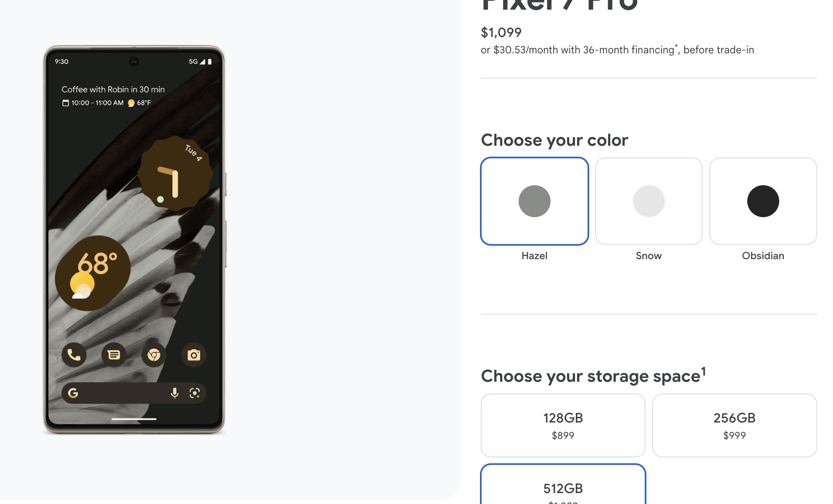Image resolution: width=833 pixels, height=504 pixels.
Task: Open Chrome icon on the phone dock
Action: click(x=154, y=355)
